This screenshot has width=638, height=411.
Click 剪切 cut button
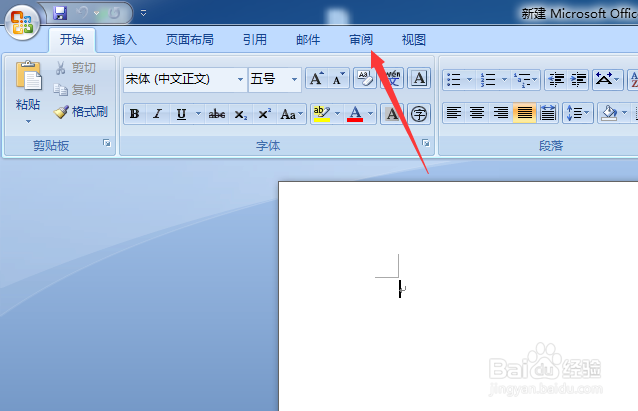click(76, 68)
